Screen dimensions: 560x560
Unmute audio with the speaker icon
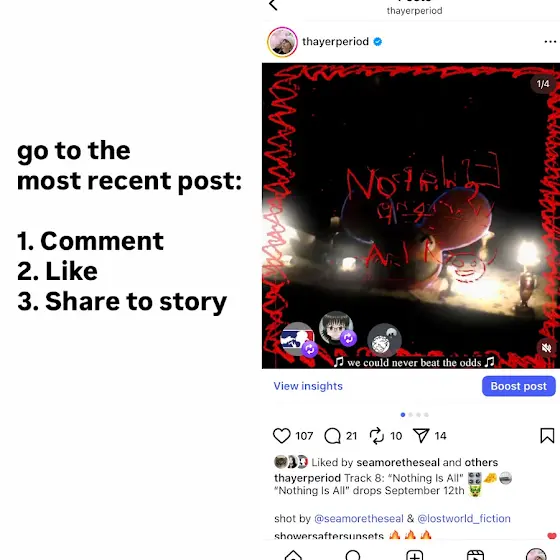[546, 348]
